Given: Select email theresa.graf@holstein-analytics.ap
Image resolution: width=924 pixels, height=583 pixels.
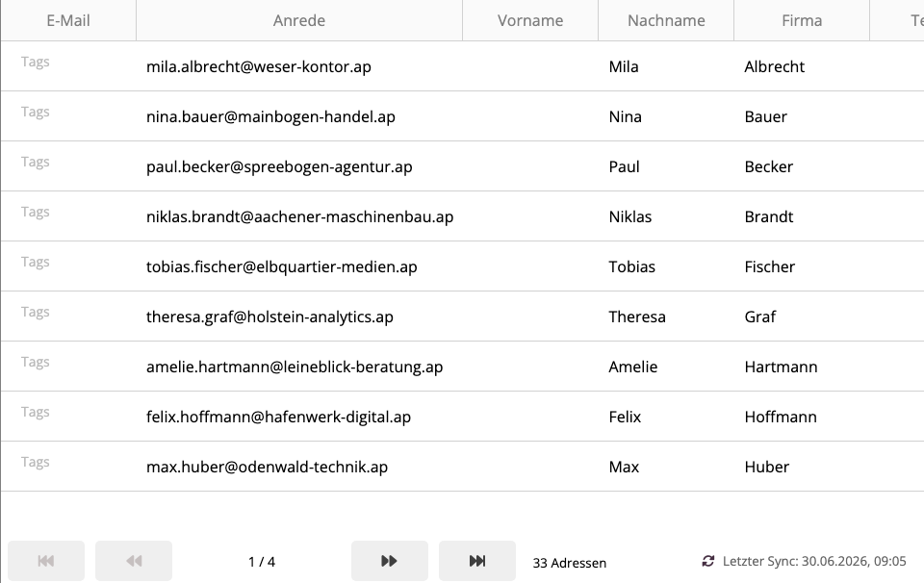Looking at the screenshot, I should pyautogui.click(x=269, y=317).
